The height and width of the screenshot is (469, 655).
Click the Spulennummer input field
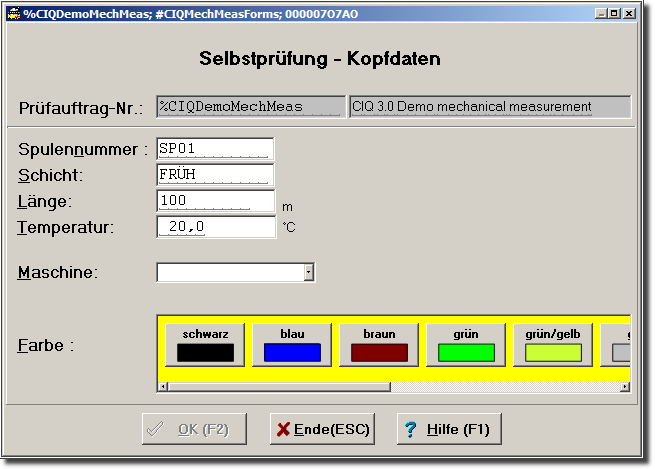click(215, 149)
